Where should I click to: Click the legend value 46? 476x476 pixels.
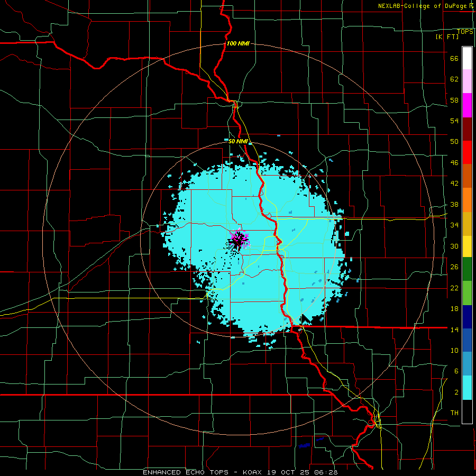point(454,163)
